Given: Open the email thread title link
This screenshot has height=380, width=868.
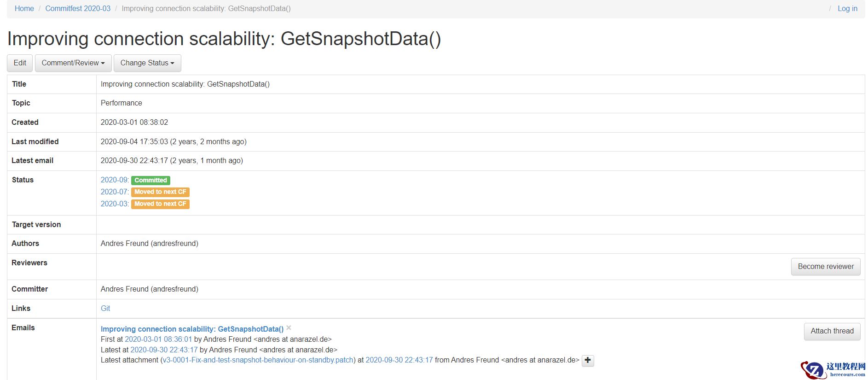Looking at the screenshot, I should pos(192,329).
